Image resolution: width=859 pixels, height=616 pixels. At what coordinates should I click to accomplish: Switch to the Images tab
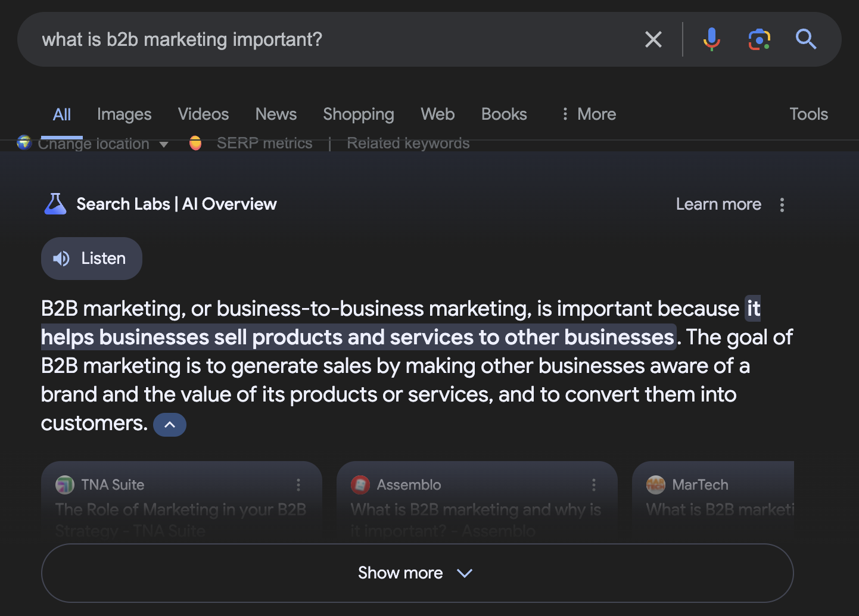pos(124,114)
